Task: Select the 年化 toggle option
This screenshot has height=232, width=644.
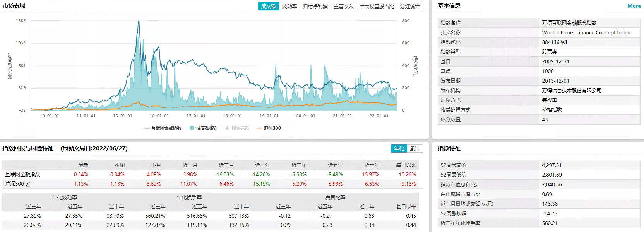Action: click(x=399, y=148)
